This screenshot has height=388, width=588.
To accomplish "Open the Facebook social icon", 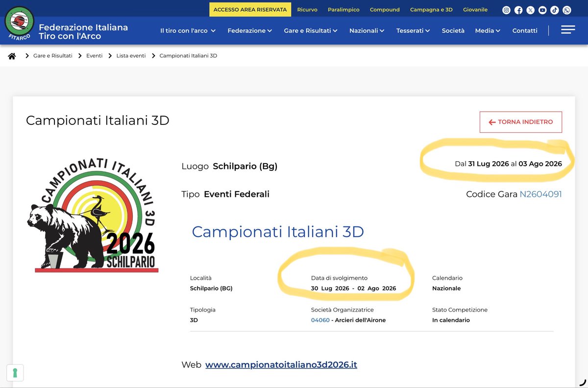I will 518,10.
